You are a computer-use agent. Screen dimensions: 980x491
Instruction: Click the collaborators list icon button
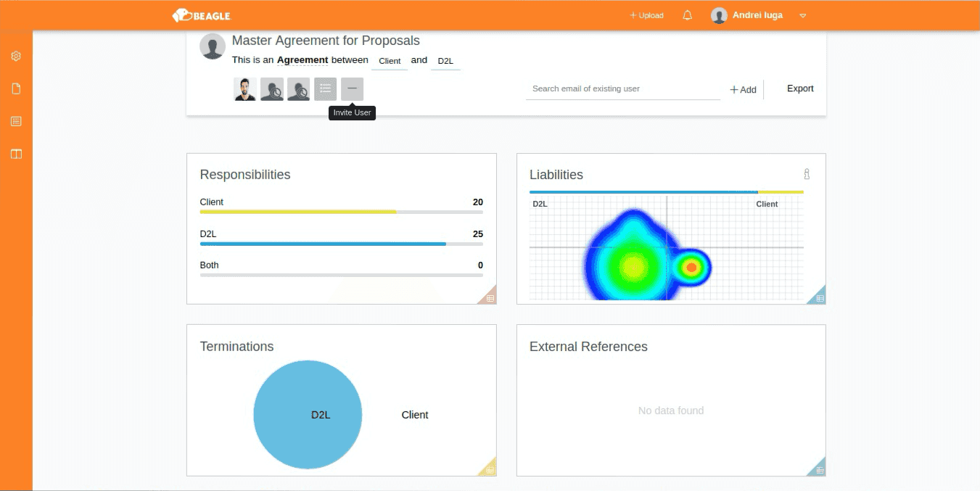pyautogui.click(x=326, y=89)
